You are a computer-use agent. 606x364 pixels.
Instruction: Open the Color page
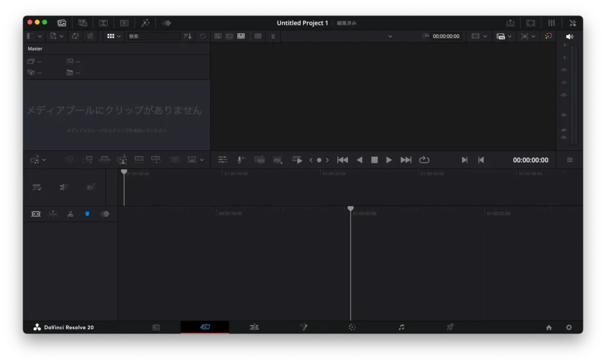point(352,326)
